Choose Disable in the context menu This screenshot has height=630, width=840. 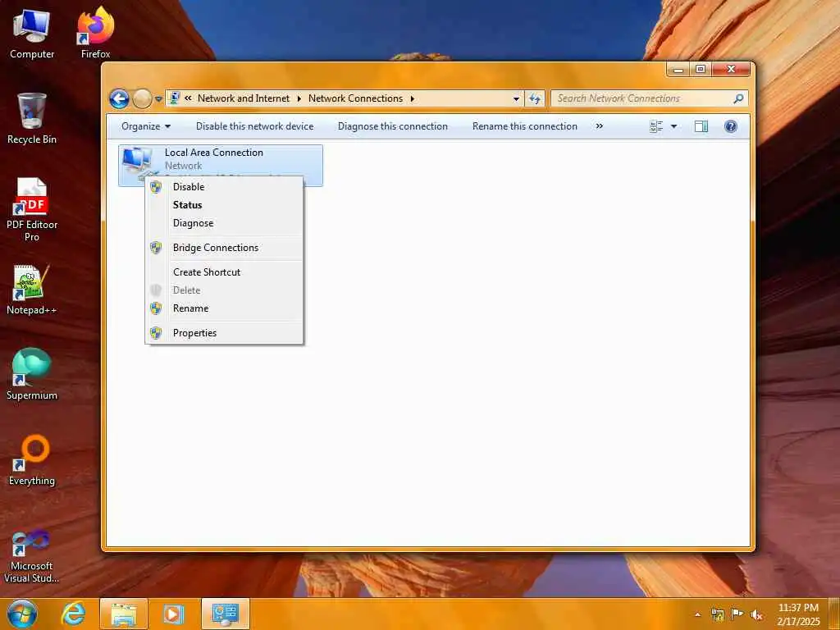coord(224,187)
